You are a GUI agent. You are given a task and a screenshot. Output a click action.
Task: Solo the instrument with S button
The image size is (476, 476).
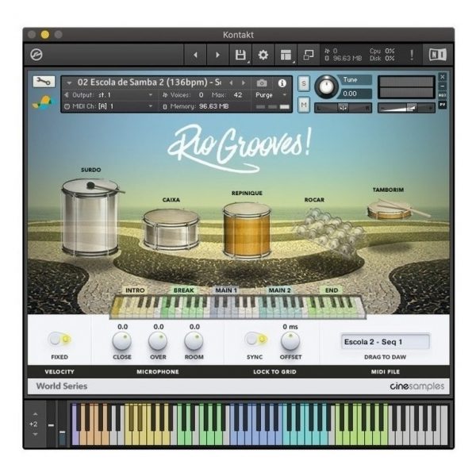(304, 83)
